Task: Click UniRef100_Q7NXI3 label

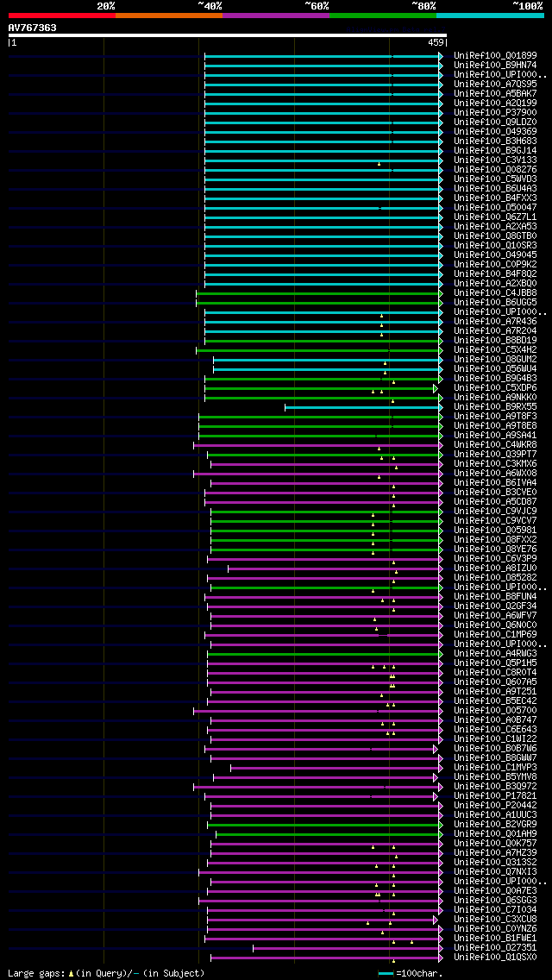Action: point(495,871)
